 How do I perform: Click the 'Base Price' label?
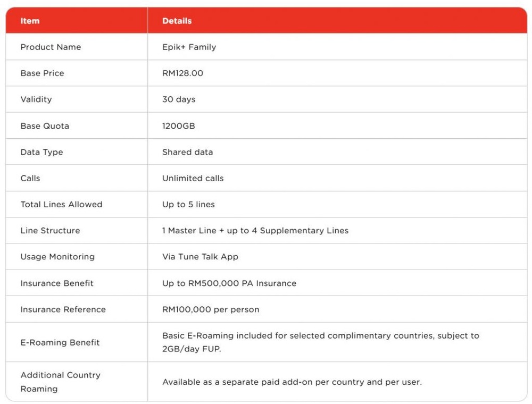pyautogui.click(x=42, y=73)
